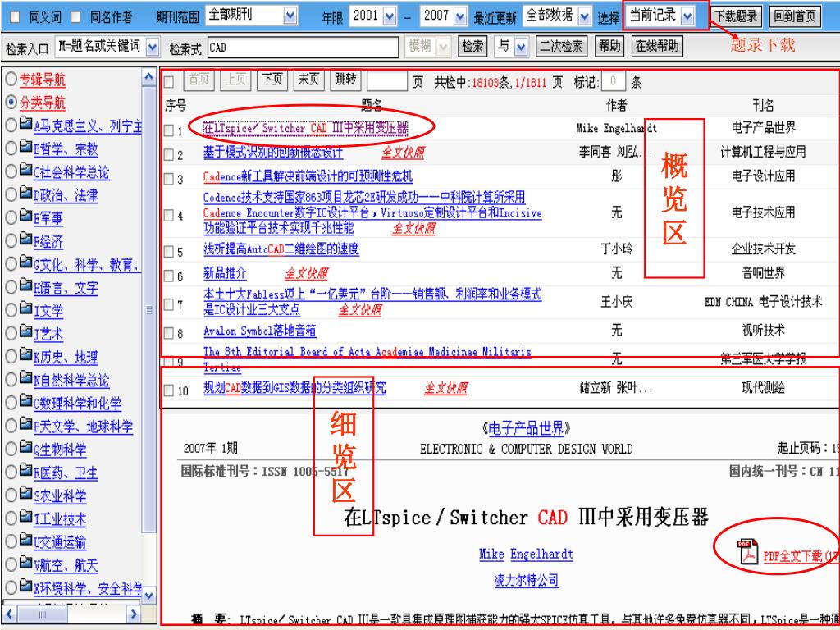Screen dimensions: 840x630
Task: Open 全文快照 for 新品推介
Action: pos(306,274)
